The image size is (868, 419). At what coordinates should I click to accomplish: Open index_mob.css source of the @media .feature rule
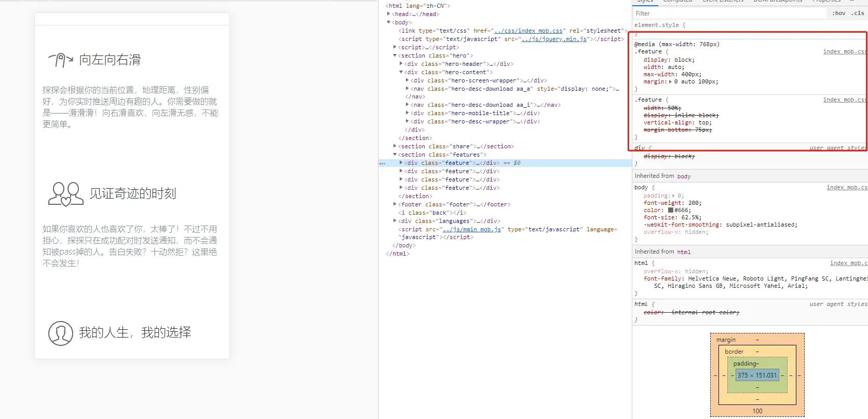click(845, 52)
